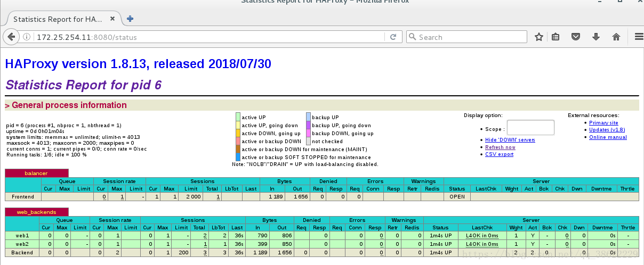Bookmark this page with the star icon
This screenshot has width=644, height=265.
539,37
